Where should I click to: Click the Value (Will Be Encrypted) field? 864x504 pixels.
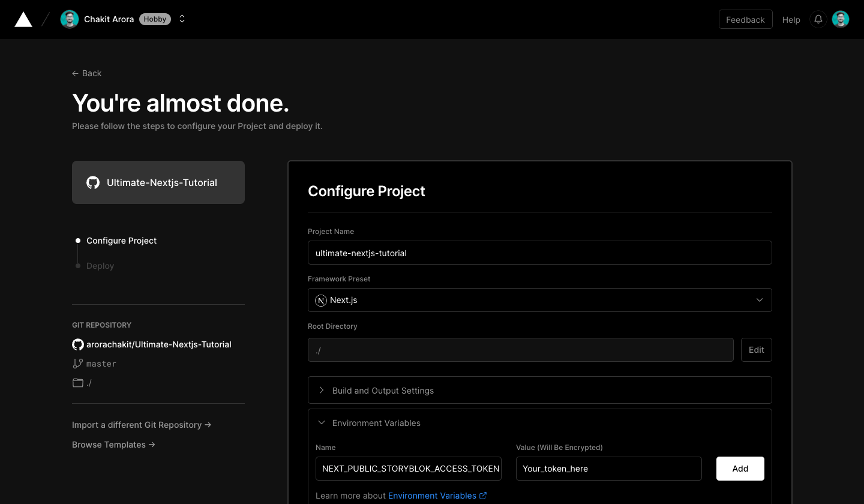click(x=609, y=469)
